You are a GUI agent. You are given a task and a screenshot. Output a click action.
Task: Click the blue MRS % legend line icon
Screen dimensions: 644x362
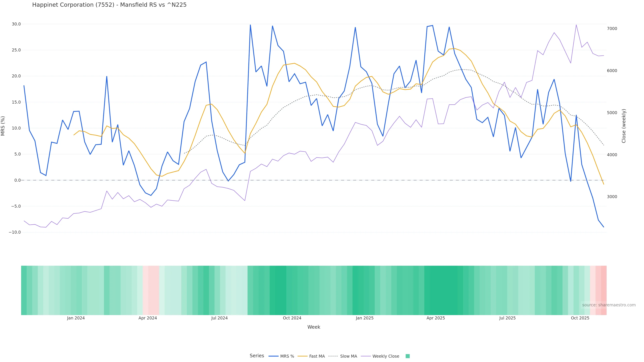coord(273,356)
